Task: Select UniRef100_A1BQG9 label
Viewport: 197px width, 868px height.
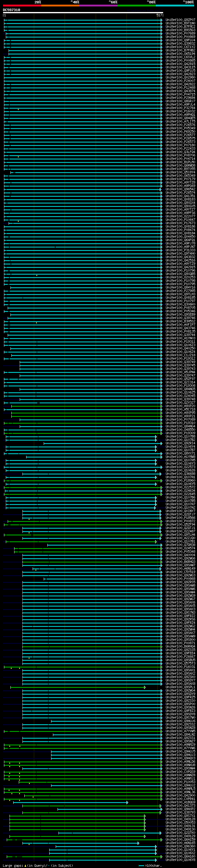Action: (x=180, y=802)
